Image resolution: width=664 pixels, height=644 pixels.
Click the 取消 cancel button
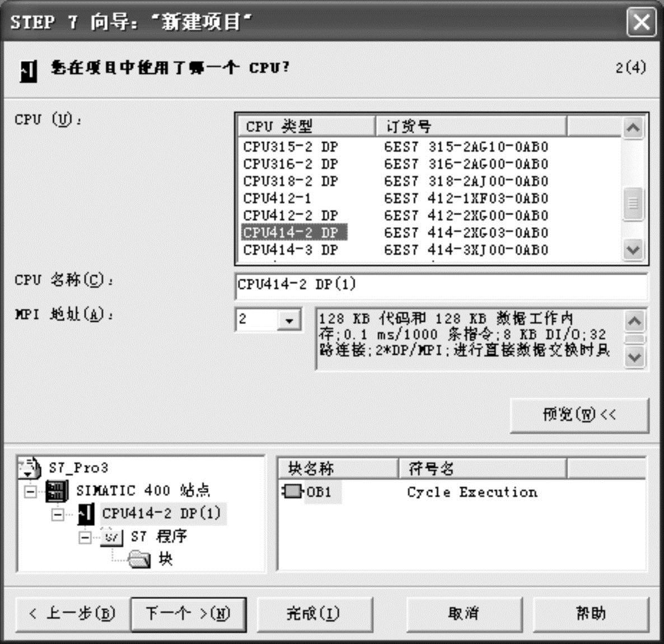(x=464, y=614)
